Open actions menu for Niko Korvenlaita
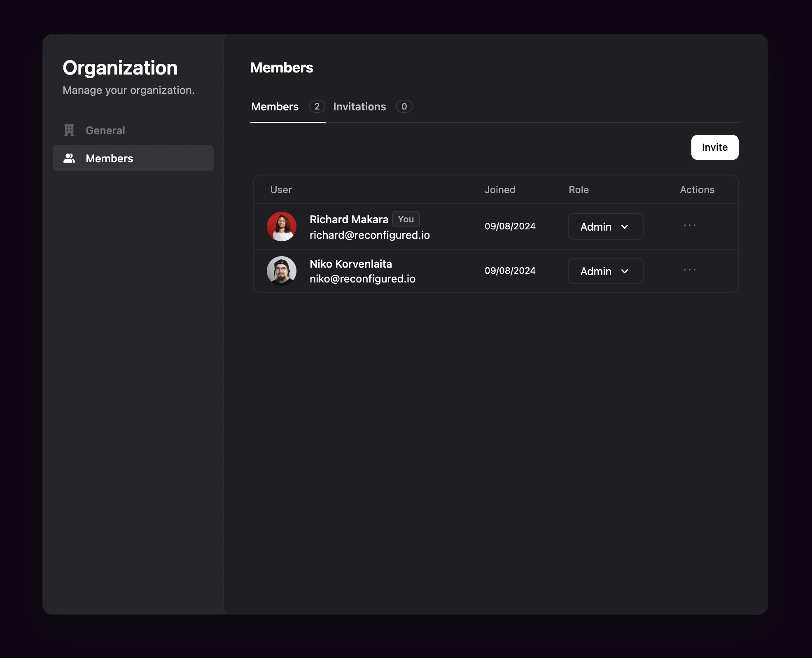This screenshot has height=658, width=812. coord(689,270)
